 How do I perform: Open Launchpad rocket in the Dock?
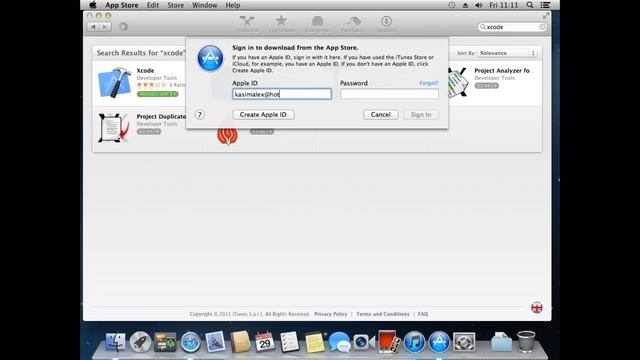140,342
